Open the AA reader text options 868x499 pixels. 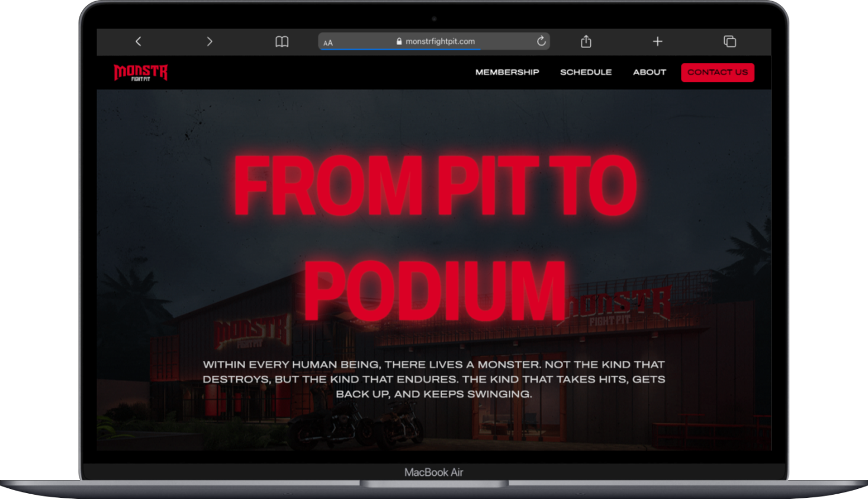coord(328,43)
